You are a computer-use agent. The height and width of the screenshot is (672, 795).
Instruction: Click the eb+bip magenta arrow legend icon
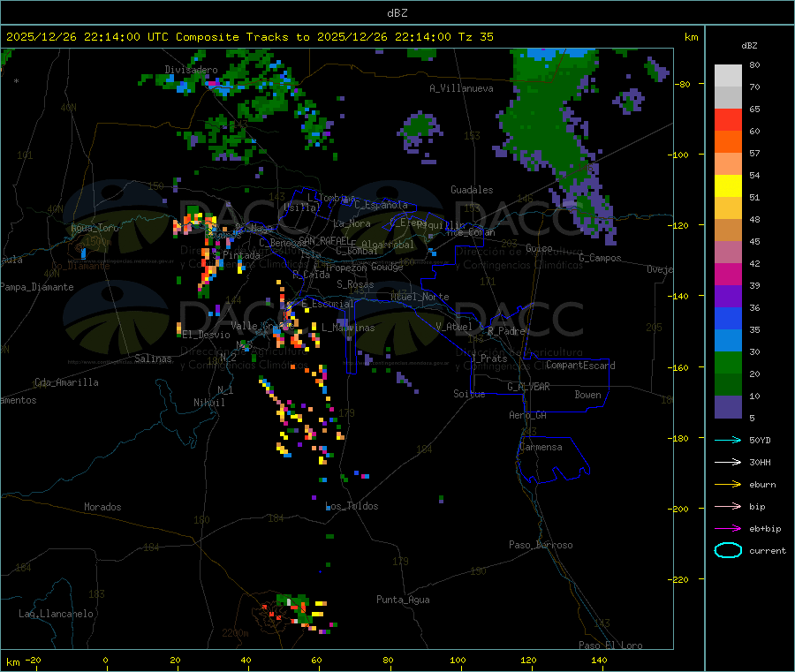(728, 529)
